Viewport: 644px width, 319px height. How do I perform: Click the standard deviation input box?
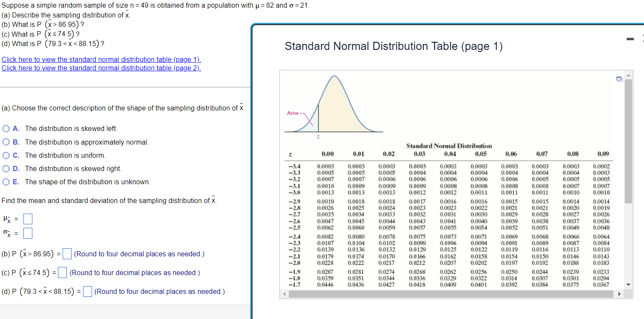[x=27, y=233]
